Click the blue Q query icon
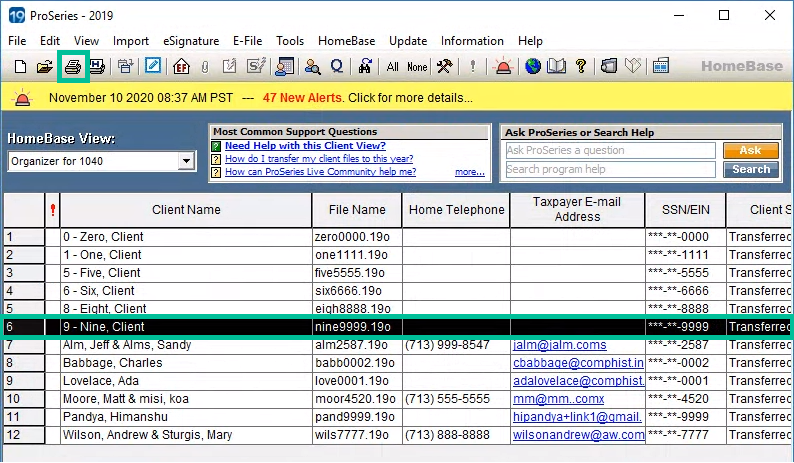Screen dimensions: 794x463 pyautogui.click(x=337, y=66)
